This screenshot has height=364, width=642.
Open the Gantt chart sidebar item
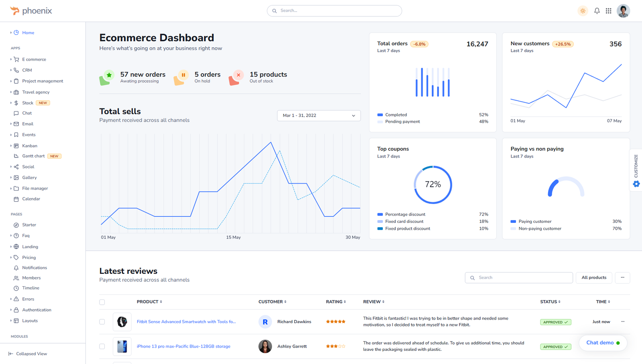[x=33, y=156]
